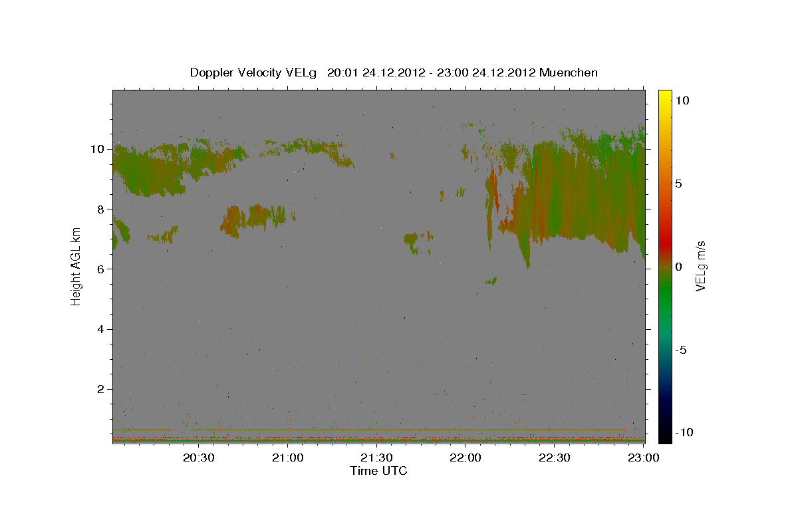Click the colorbar value label -5
Viewport: 798px width, 532px height.
click(x=681, y=350)
